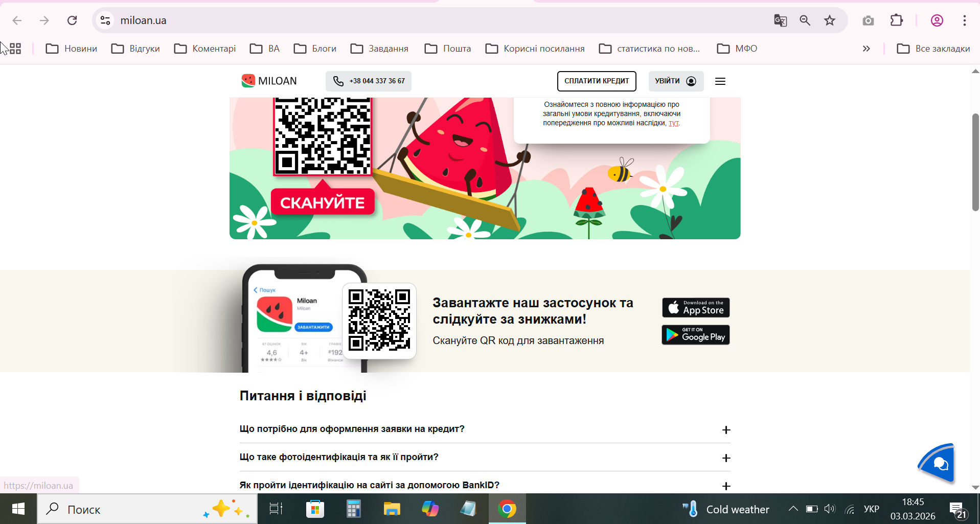Click the УВІЙТИ login button
Viewport: 980px width, 524px height.
click(676, 81)
